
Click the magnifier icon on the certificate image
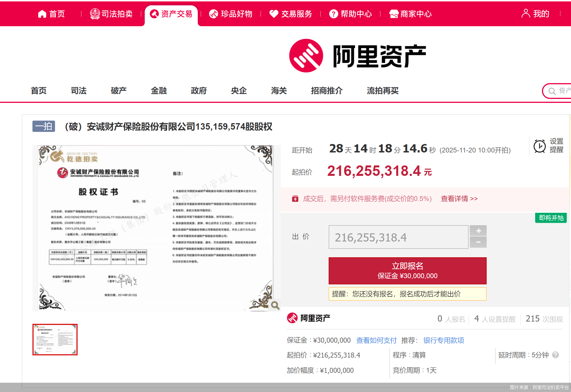pyautogui.click(x=275, y=305)
